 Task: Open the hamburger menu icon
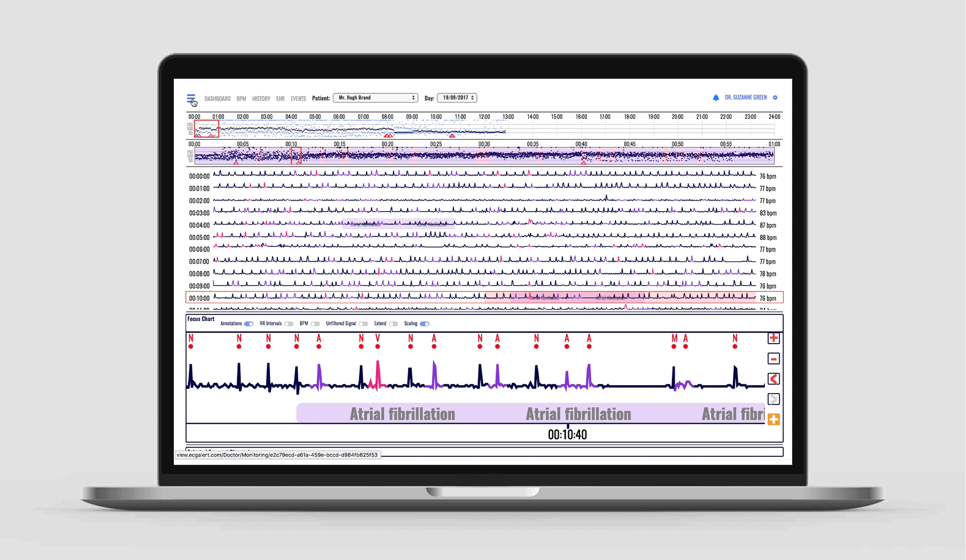[191, 98]
